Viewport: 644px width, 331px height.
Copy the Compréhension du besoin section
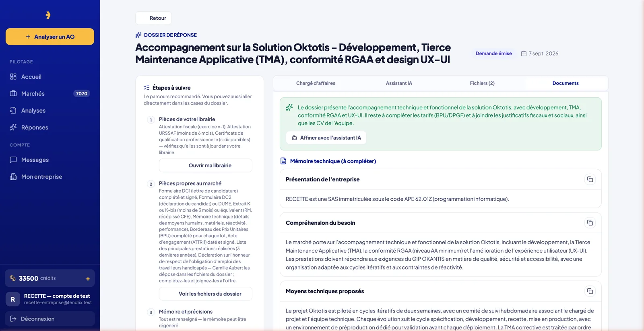(x=590, y=223)
